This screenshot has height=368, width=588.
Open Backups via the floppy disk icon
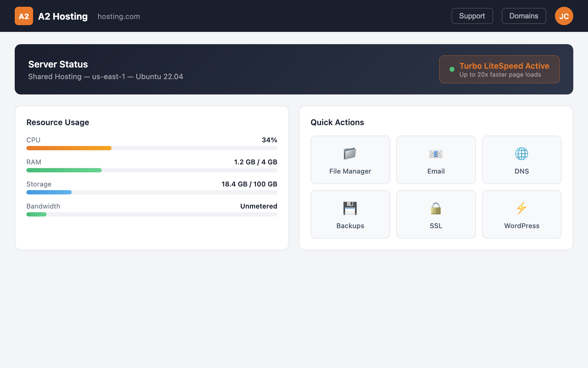click(x=350, y=208)
